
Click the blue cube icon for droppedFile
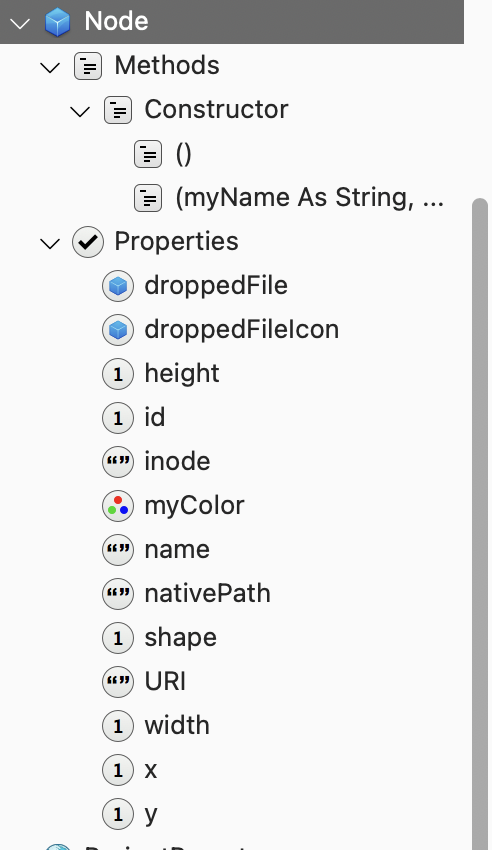(x=118, y=286)
